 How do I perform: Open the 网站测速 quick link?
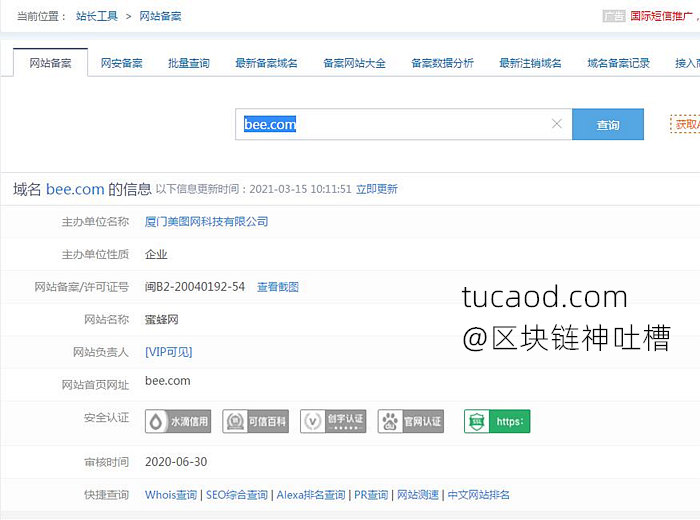418,495
